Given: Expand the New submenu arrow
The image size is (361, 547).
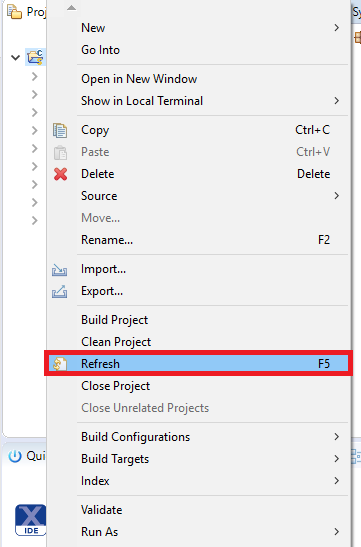Looking at the screenshot, I should (336, 28).
